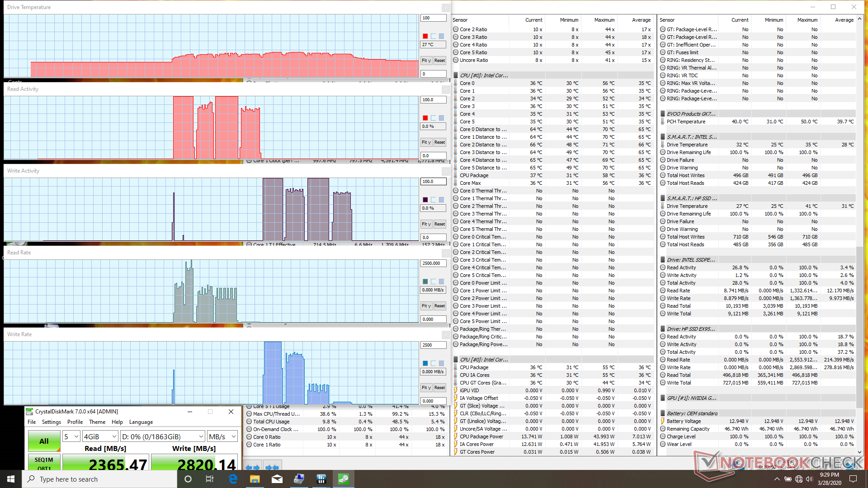
Task: Close the Drive Temperature graph window
Action: [x=446, y=8]
